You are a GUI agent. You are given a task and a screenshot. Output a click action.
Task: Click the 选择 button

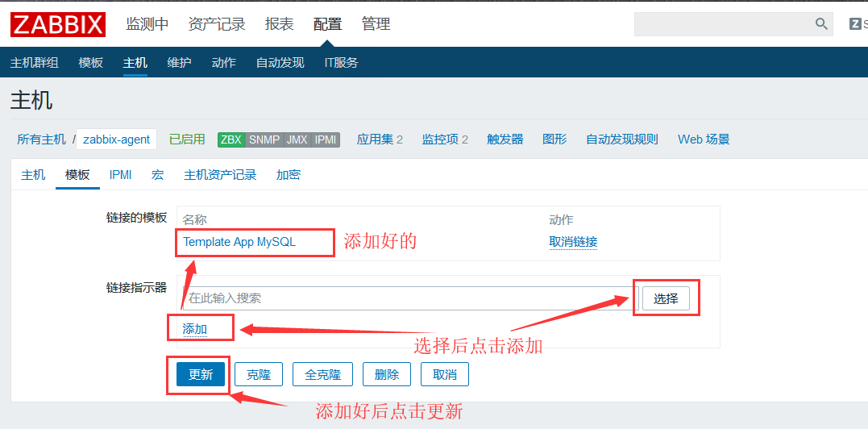[x=666, y=299]
